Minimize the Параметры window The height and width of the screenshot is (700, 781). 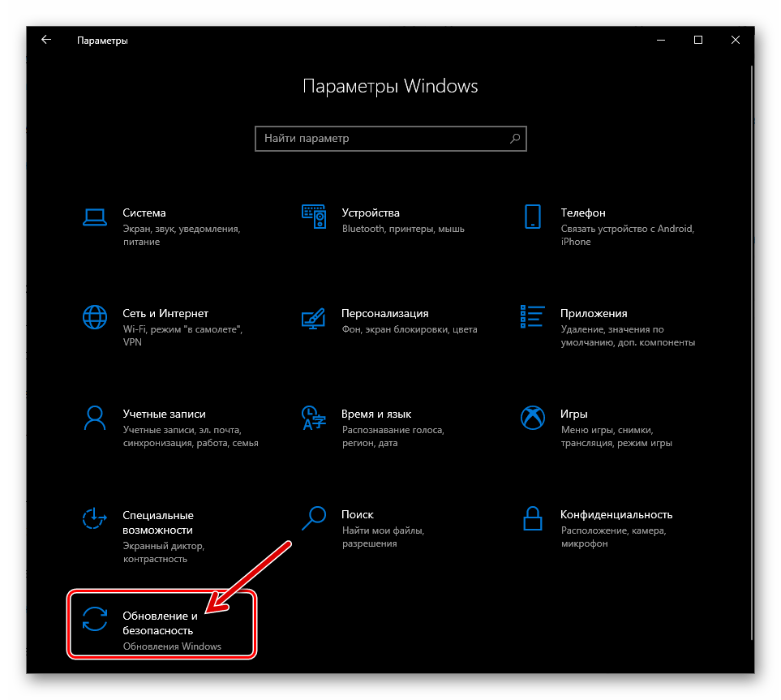click(661, 40)
